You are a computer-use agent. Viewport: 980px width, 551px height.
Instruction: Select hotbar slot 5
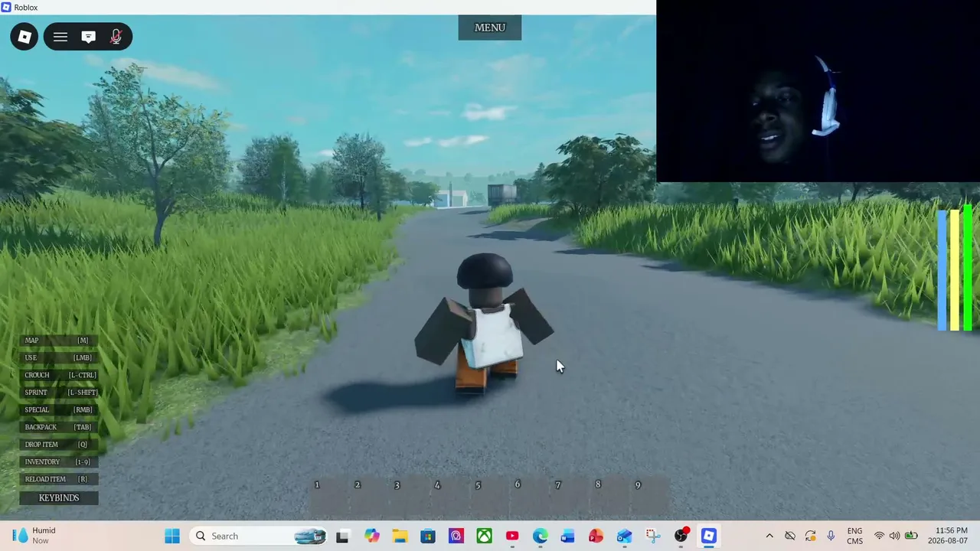(490, 496)
